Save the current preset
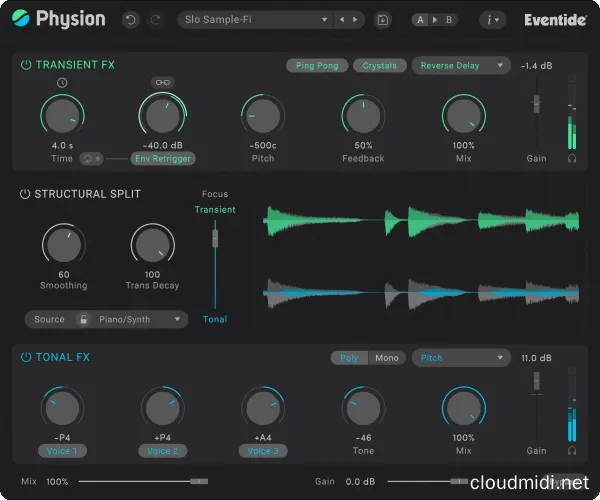Image resolution: width=600 pixels, height=500 pixels. pyautogui.click(x=382, y=20)
